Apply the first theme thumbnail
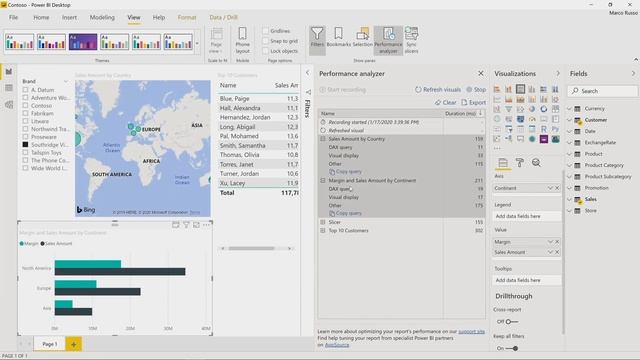The image size is (640, 360). click(x=19, y=42)
